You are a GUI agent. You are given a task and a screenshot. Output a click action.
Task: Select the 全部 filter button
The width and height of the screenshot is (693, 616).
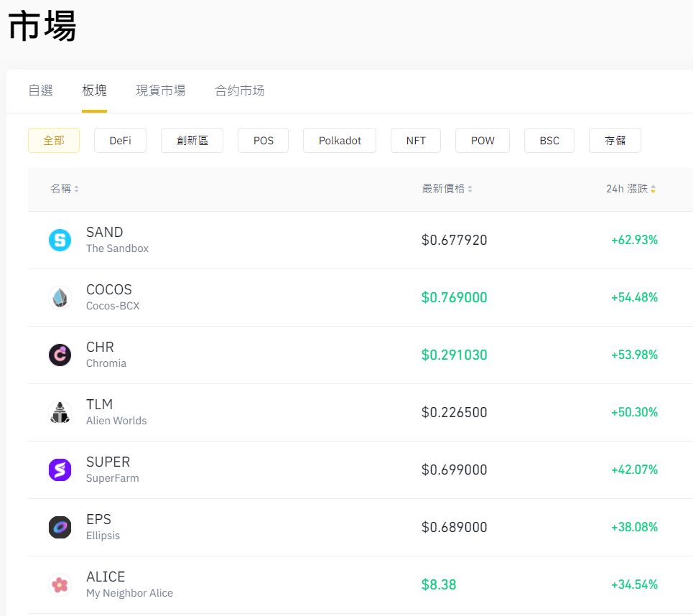[x=54, y=141]
